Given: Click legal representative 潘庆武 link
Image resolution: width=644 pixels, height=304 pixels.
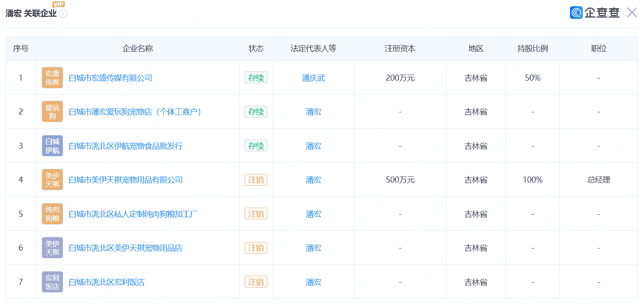Looking at the screenshot, I should 313,78.
